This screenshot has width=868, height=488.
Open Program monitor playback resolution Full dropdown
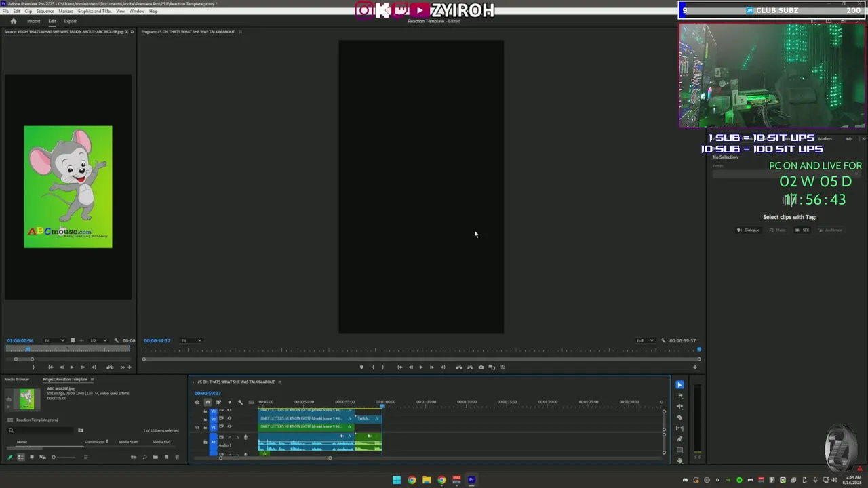pos(645,340)
